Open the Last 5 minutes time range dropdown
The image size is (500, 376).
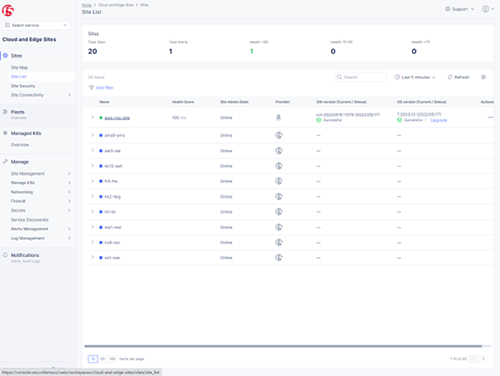click(415, 77)
